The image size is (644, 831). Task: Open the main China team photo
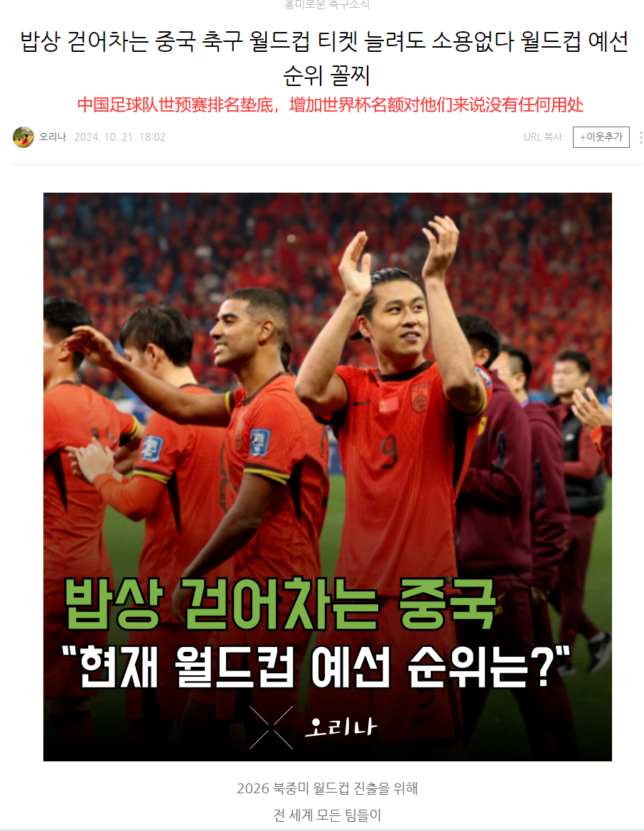coord(328,477)
